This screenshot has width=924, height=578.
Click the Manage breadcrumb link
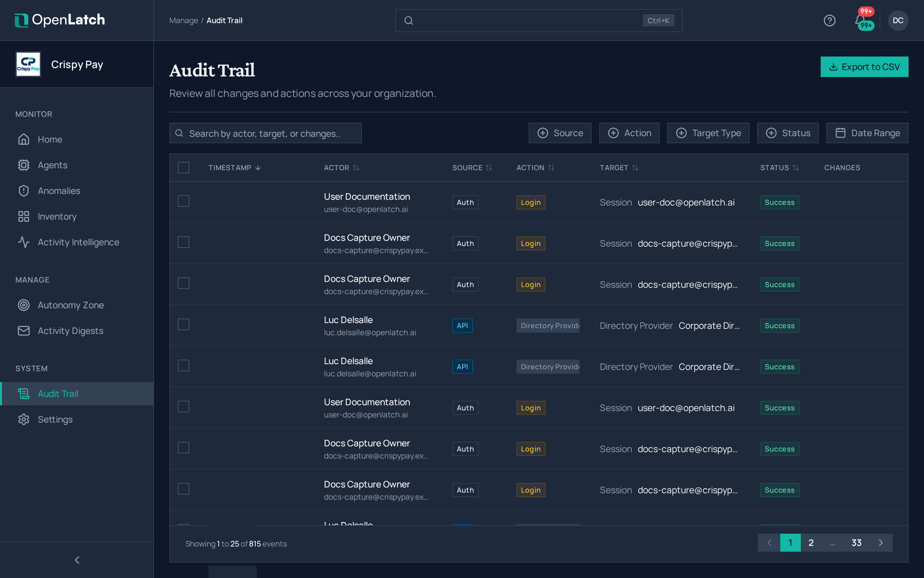[183, 20]
